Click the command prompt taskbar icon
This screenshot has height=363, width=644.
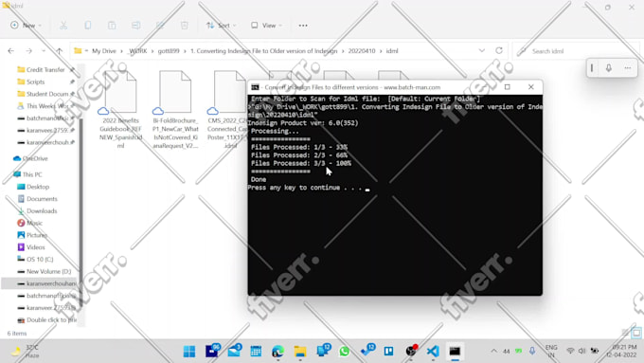click(x=455, y=351)
